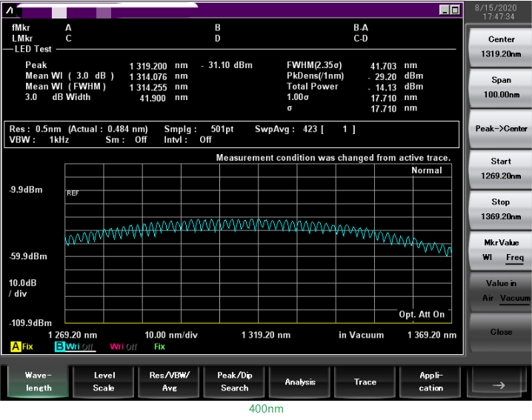The height and width of the screenshot is (420, 532).
Task: Click the green Fix trace indicator
Action: coord(159,346)
